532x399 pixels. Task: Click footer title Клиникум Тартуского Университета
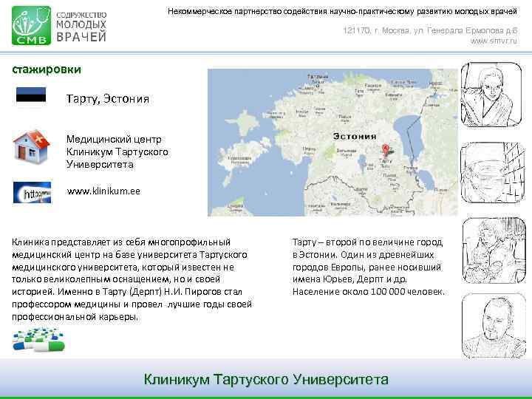[x=266, y=379]
